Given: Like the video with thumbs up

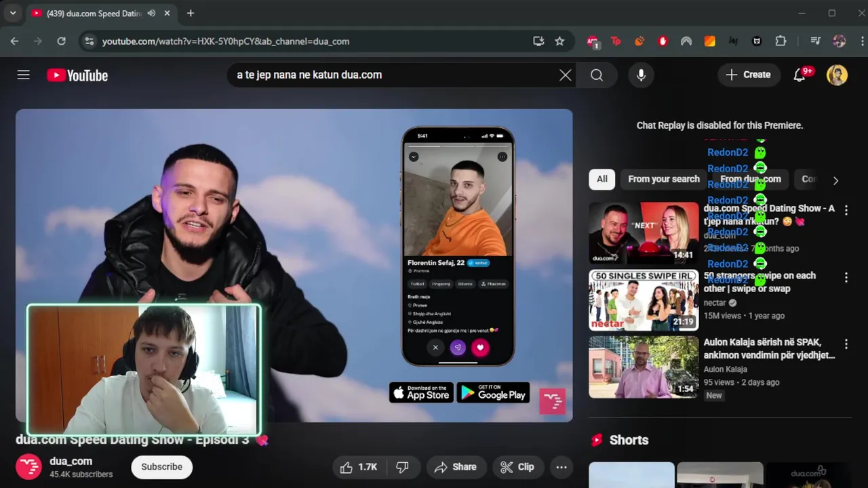Looking at the screenshot, I should coord(359,467).
